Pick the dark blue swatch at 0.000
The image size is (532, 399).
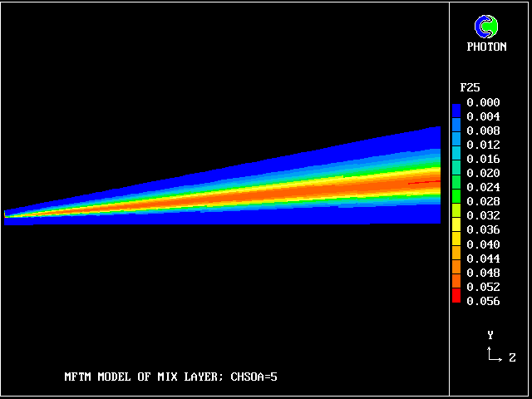click(456, 108)
